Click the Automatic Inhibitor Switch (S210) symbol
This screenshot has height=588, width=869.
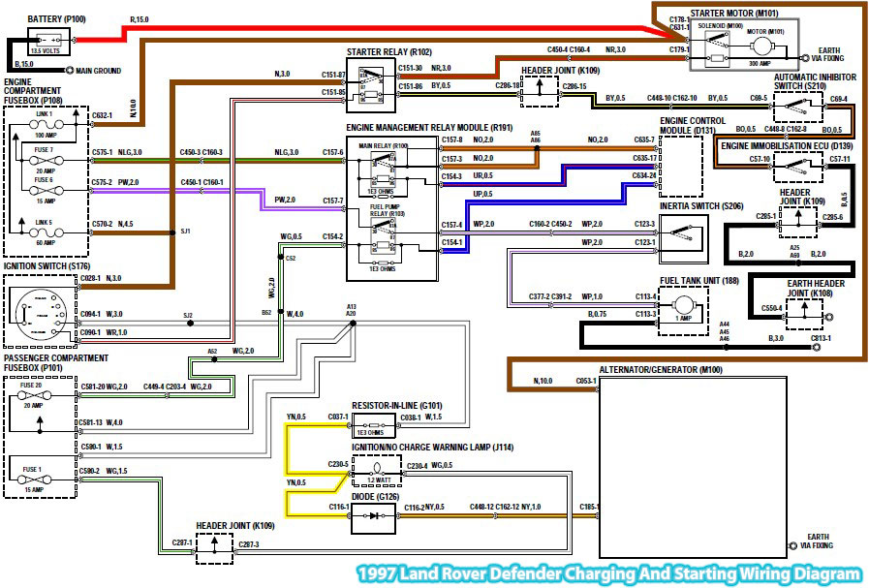798,107
